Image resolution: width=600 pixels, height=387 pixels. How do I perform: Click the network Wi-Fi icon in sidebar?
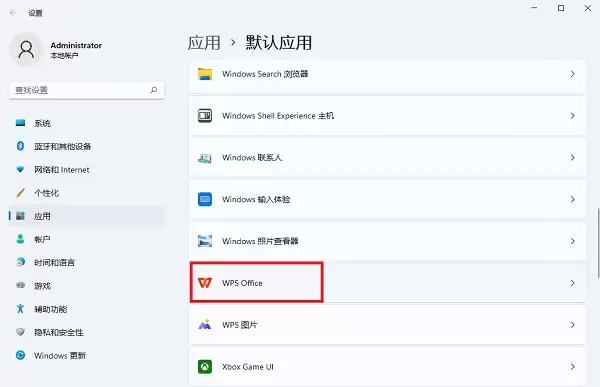pyautogui.click(x=20, y=169)
